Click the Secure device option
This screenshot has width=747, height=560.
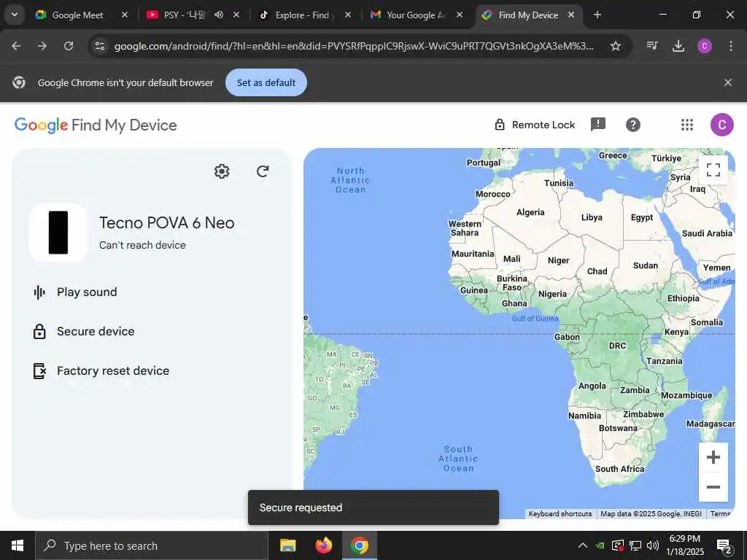(x=96, y=332)
